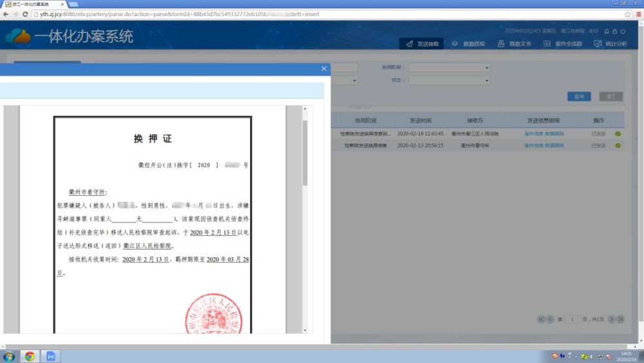The image size is (644, 363).
Task: Click Sogou input method tray icon
Action: point(555,356)
